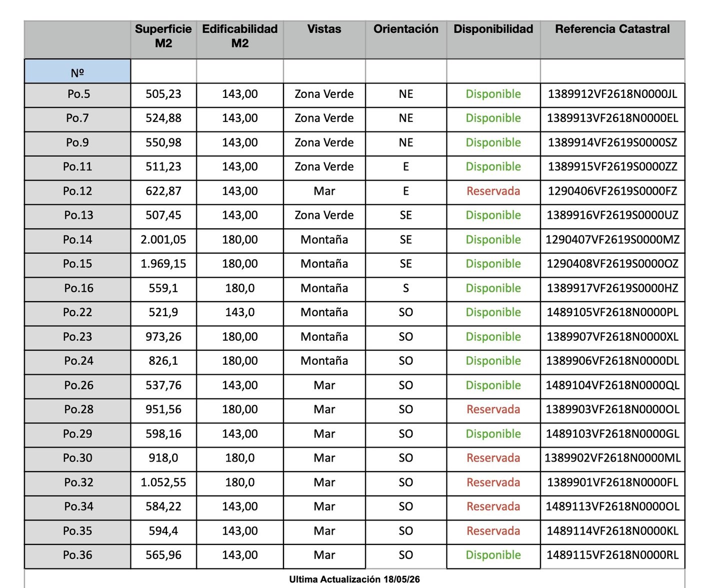Select surface value '521,9'
Viewport: 720px width, 588px height.
tap(163, 312)
